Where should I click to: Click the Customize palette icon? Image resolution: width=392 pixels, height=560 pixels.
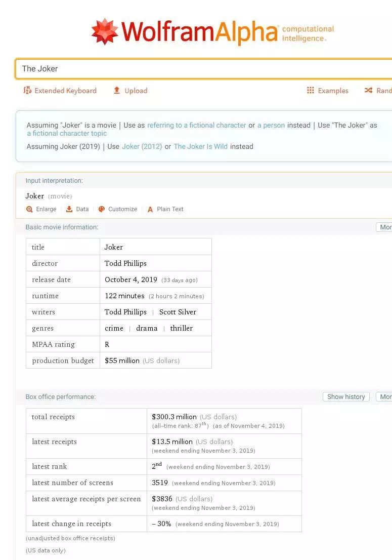tap(102, 209)
